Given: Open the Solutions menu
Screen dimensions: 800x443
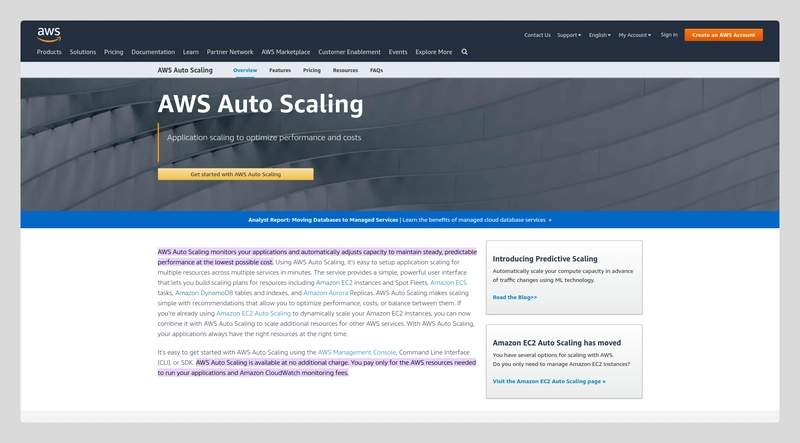Looking at the screenshot, I should tap(83, 52).
